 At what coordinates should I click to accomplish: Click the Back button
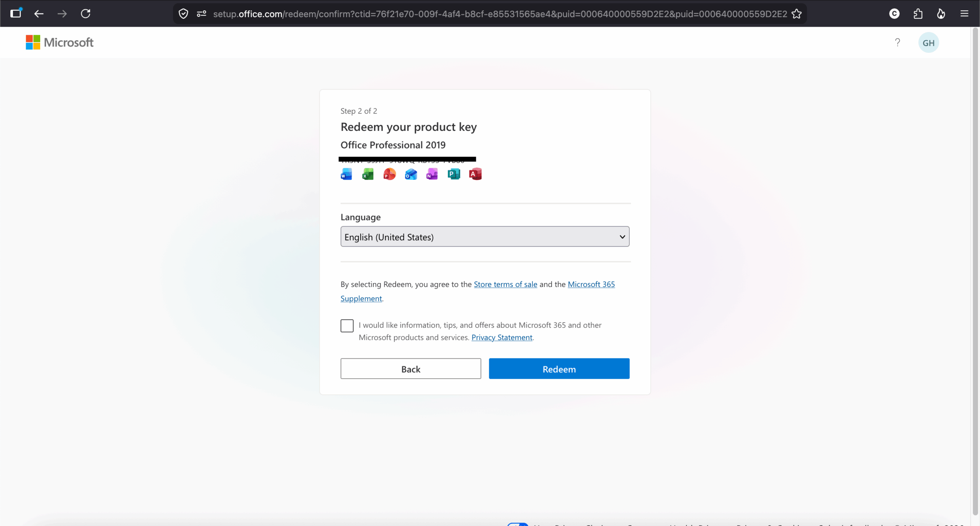tap(411, 369)
